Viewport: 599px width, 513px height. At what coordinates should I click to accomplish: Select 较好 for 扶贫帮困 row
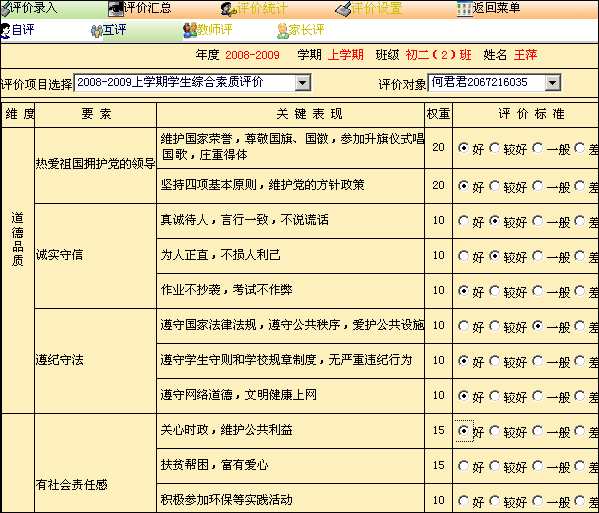495,466
